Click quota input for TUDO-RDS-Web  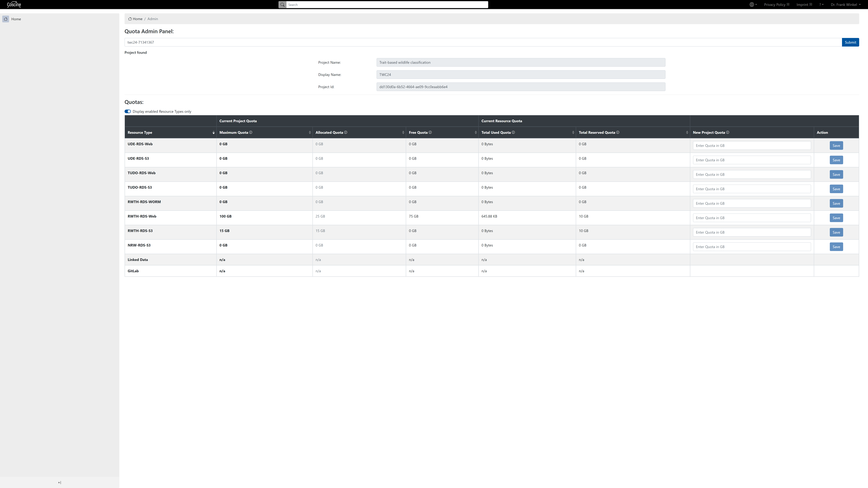coord(752,174)
